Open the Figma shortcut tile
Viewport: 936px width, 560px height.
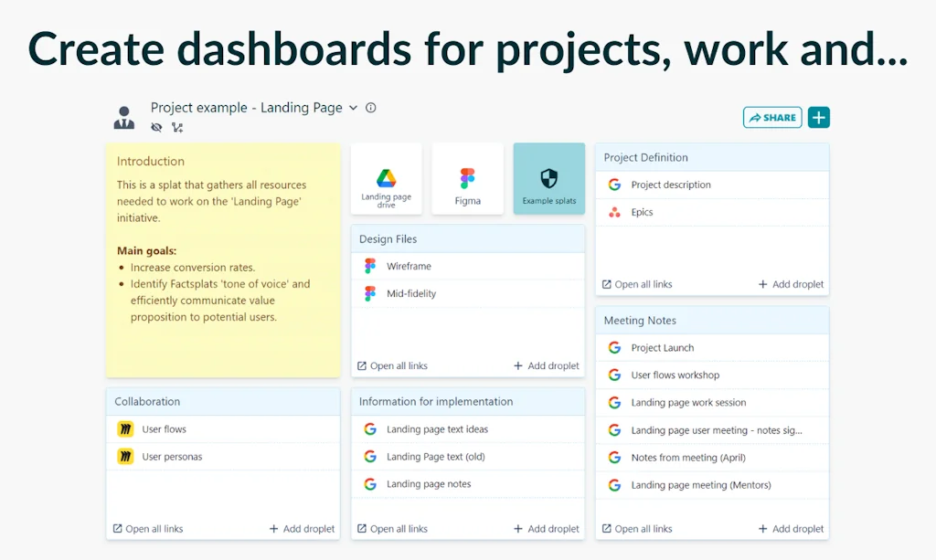coord(467,179)
